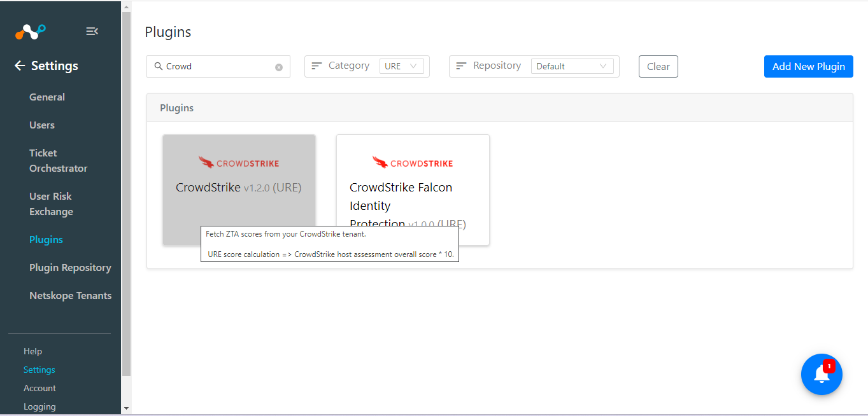Select CrowdStrike Falcon Identity Protection card

click(x=413, y=190)
